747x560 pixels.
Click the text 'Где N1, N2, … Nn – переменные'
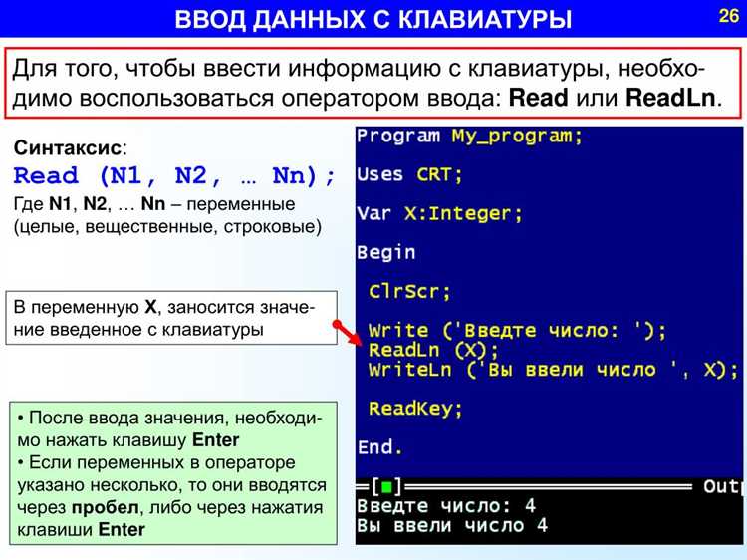(x=154, y=204)
